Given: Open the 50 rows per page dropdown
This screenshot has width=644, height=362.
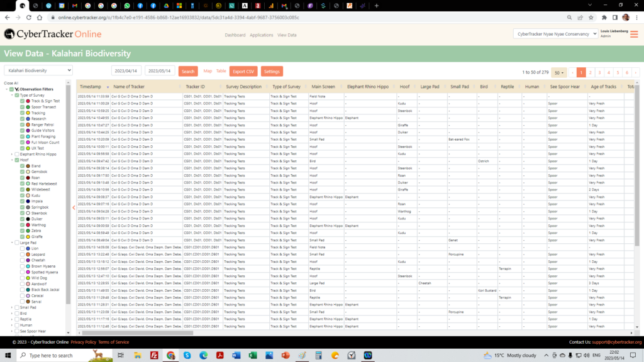Looking at the screenshot, I should (x=558, y=73).
